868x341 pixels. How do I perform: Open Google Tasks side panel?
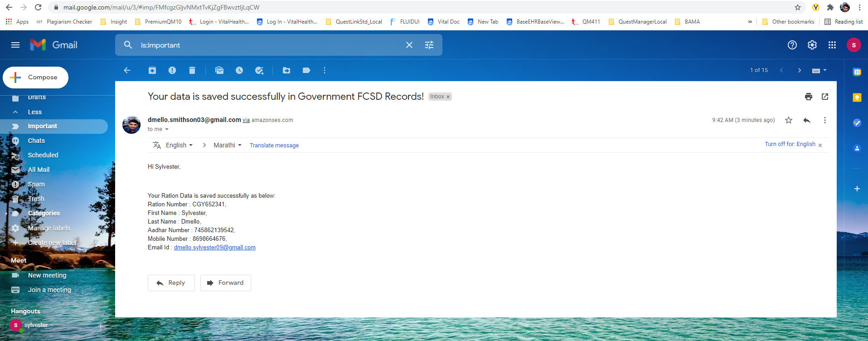(x=857, y=123)
